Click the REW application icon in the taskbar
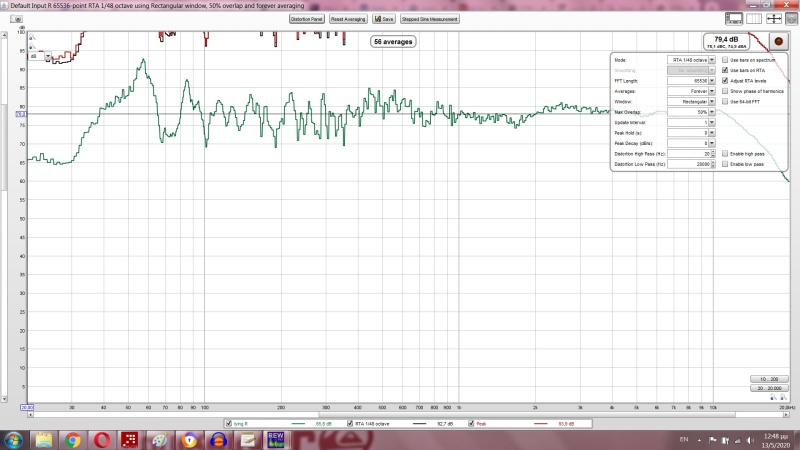The image size is (800, 450). (275, 440)
